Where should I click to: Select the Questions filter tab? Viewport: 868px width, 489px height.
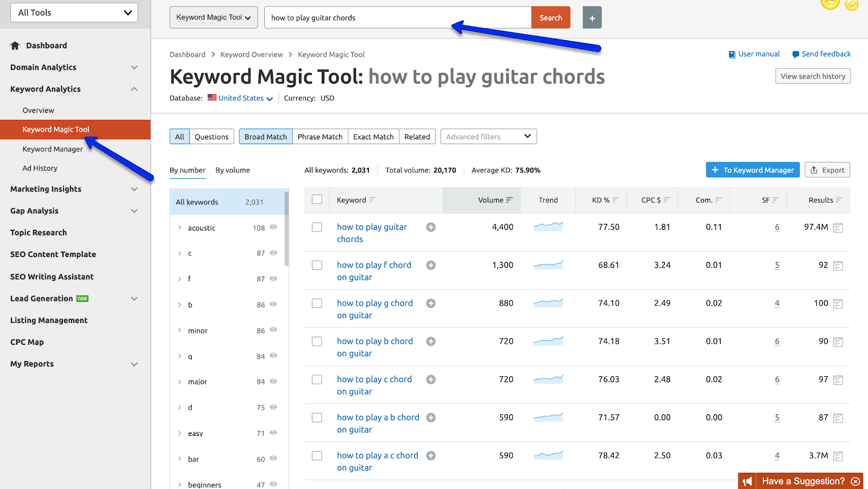(x=212, y=137)
